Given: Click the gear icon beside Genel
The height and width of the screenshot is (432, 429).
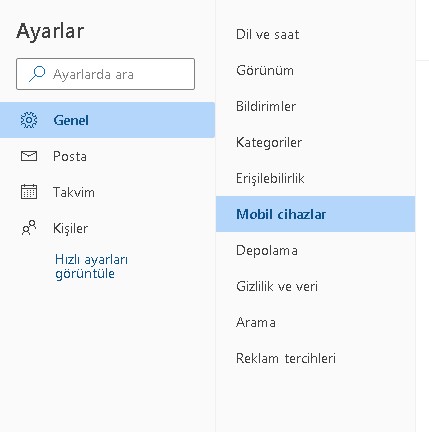Looking at the screenshot, I should click(x=29, y=120).
